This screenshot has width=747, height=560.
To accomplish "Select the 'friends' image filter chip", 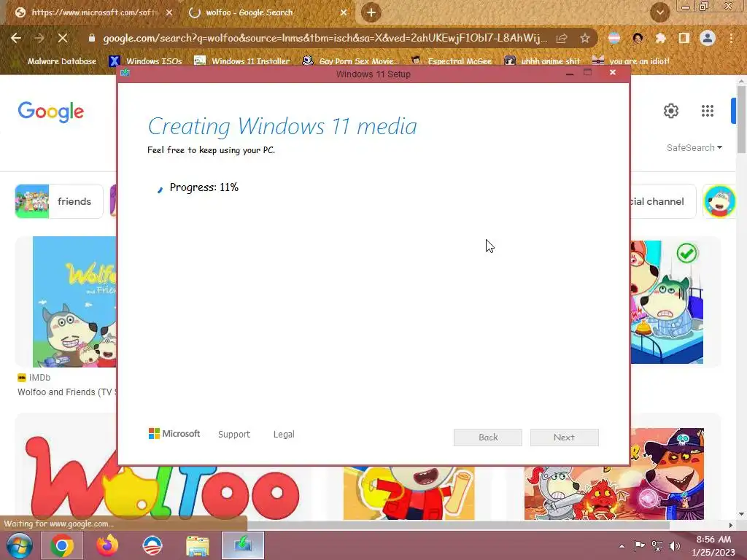I will click(x=59, y=201).
